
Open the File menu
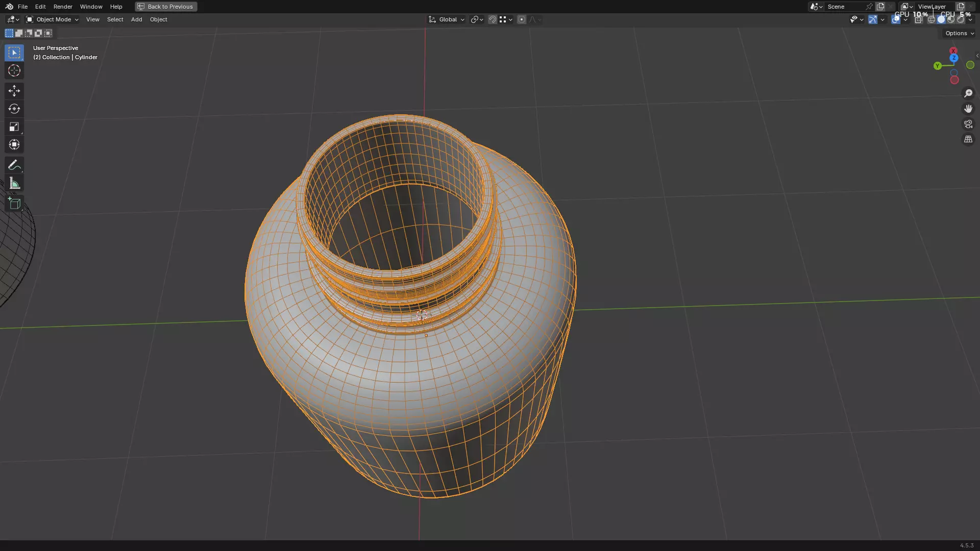(22, 7)
